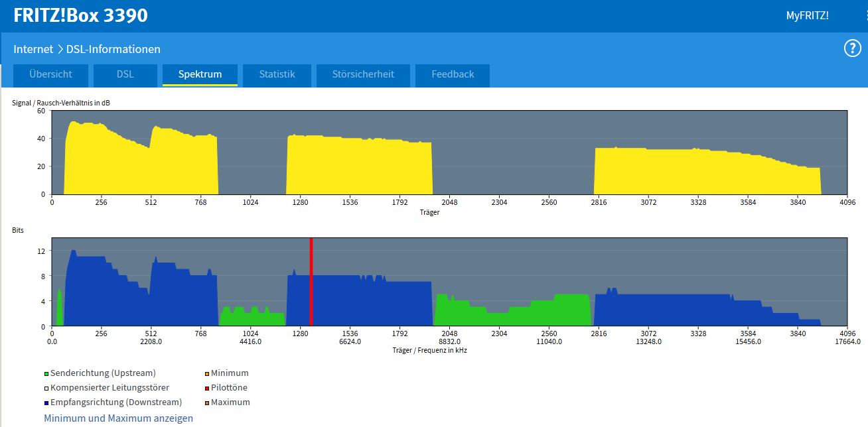Click the orange Minimum legend square
Screen dimensions: 868x427
coord(207,374)
